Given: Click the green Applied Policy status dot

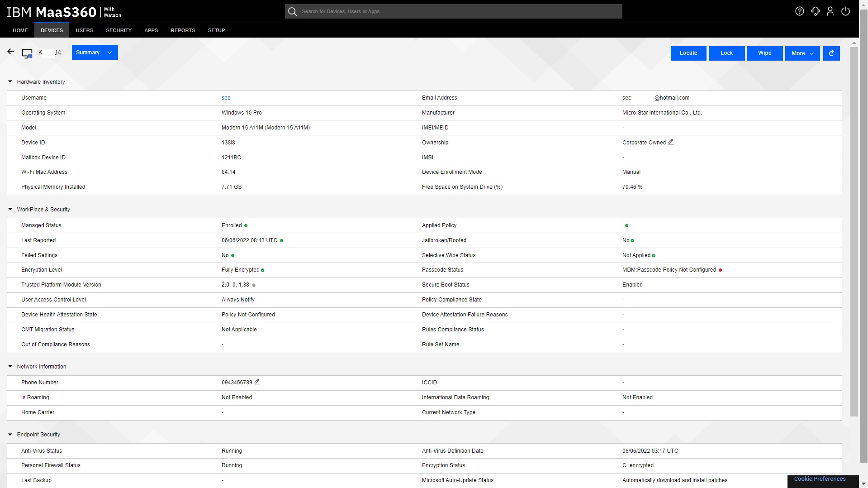Looking at the screenshot, I should 626,225.
